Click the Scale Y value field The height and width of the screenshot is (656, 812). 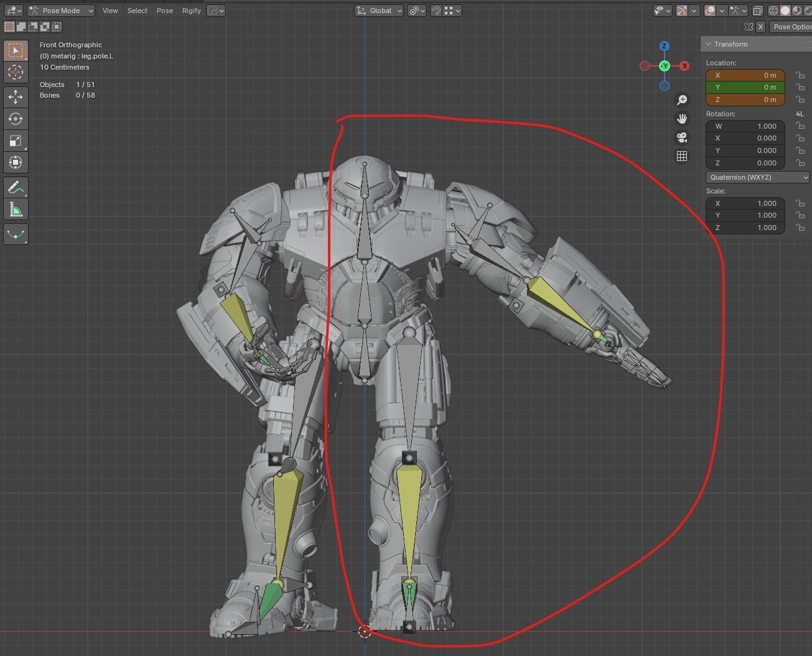coord(745,215)
